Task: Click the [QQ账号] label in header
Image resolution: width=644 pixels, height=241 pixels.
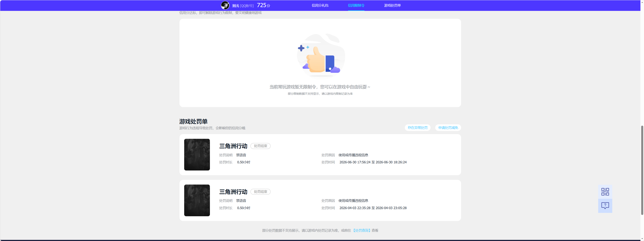Action: pyautogui.click(x=247, y=6)
